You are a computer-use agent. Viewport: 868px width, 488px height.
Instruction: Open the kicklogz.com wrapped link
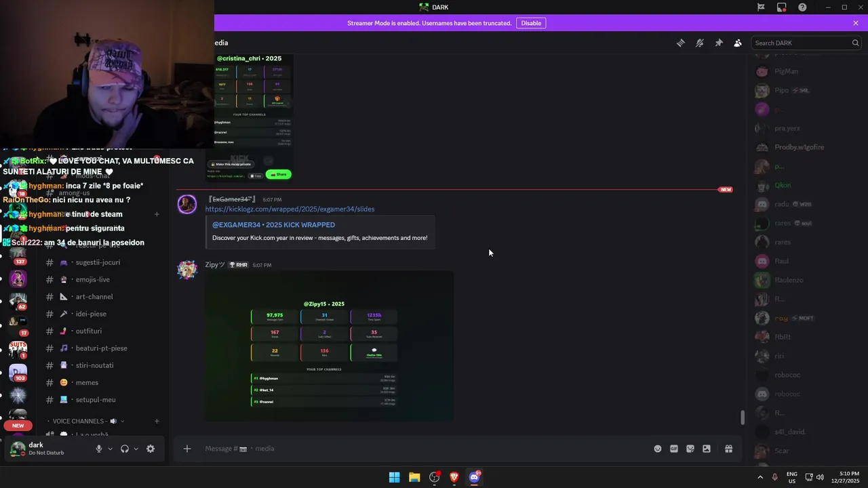[x=290, y=209]
